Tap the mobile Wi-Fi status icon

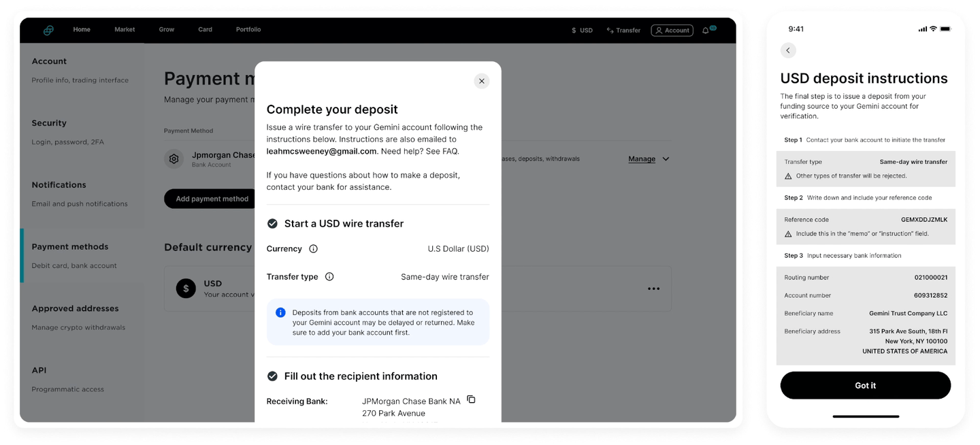[933, 29]
